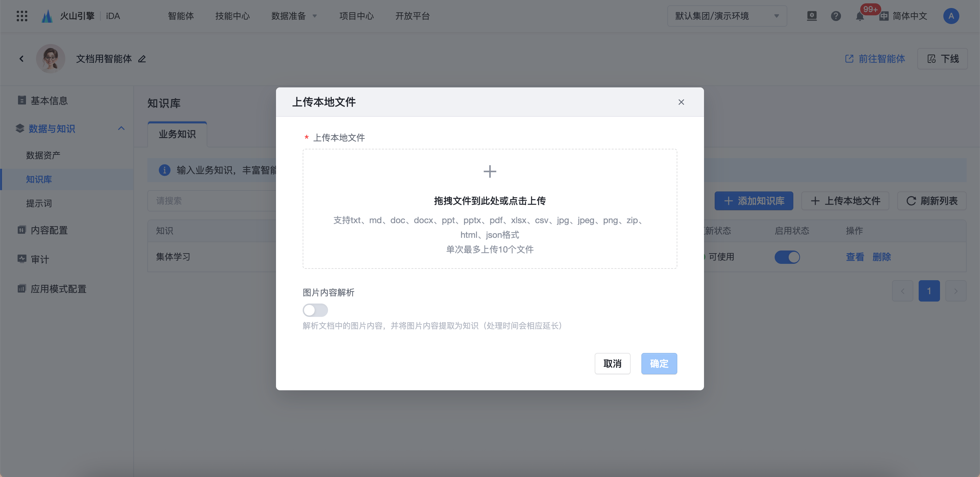
Task: Open notifications bell with 99+ badge
Action: [860, 16]
